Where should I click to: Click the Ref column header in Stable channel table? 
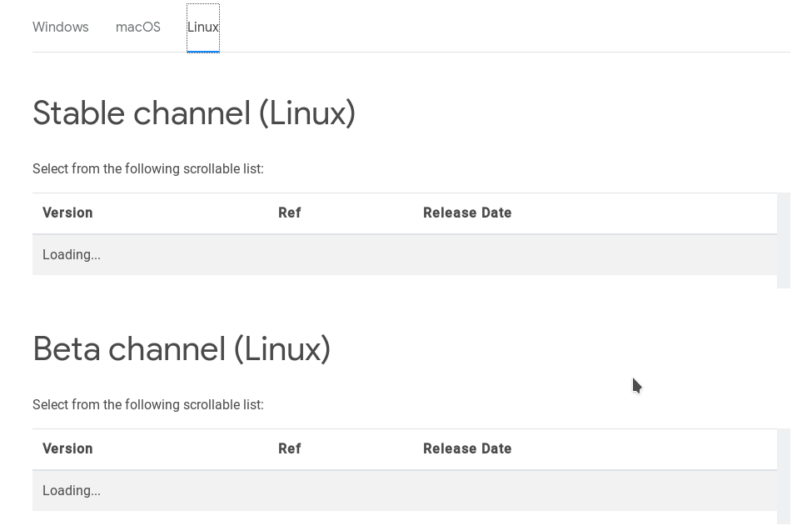tap(289, 213)
